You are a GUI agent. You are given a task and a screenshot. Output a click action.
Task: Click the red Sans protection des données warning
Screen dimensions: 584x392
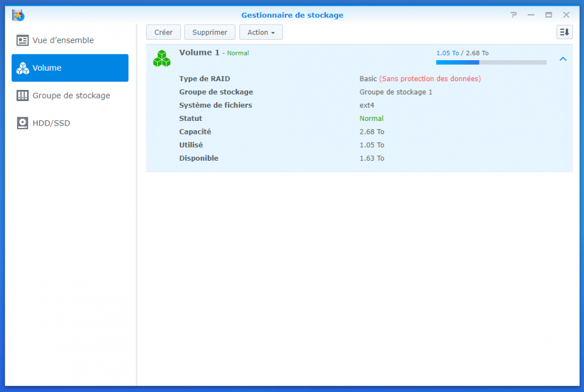point(430,79)
